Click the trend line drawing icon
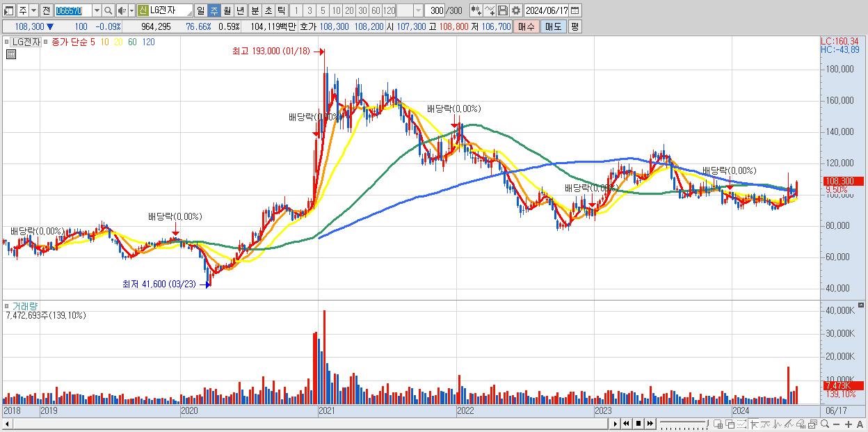The image size is (868, 432). [766, 424]
